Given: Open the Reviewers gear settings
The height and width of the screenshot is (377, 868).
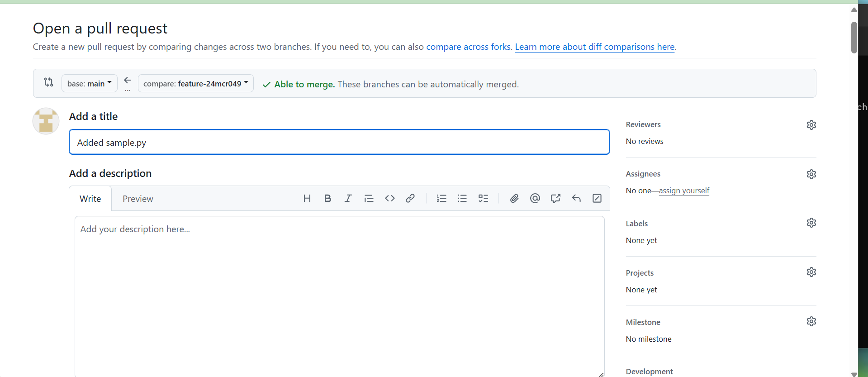Looking at the screenshot, I should coord(811,125).
